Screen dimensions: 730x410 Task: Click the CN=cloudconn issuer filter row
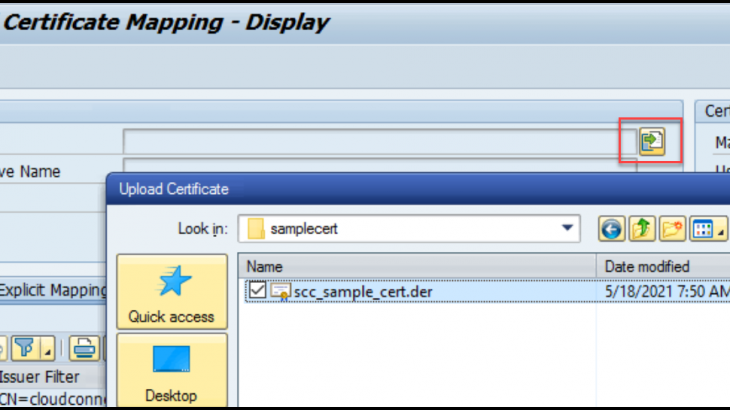[x=52, y=399]
